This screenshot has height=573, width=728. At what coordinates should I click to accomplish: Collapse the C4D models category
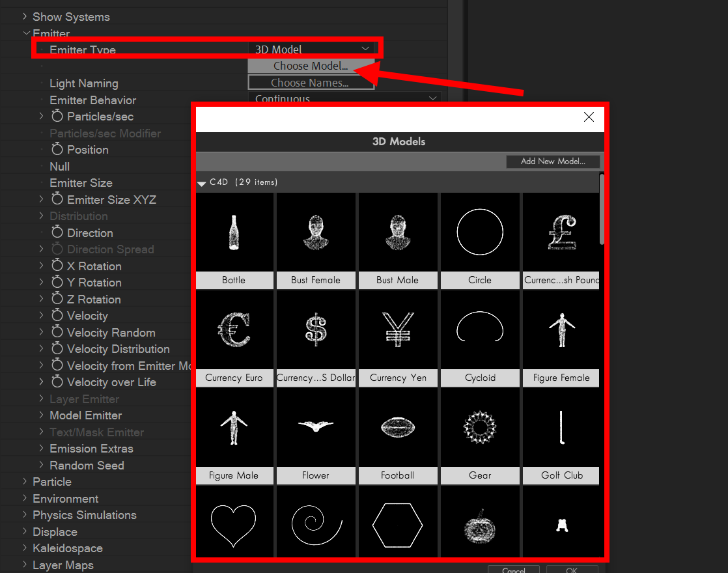(201, 183)
